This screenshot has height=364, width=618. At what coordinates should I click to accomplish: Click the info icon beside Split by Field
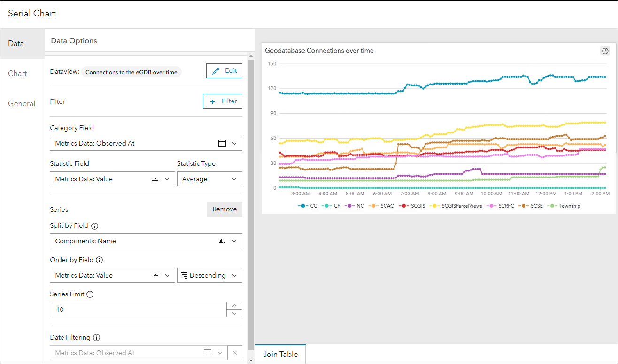94,226
